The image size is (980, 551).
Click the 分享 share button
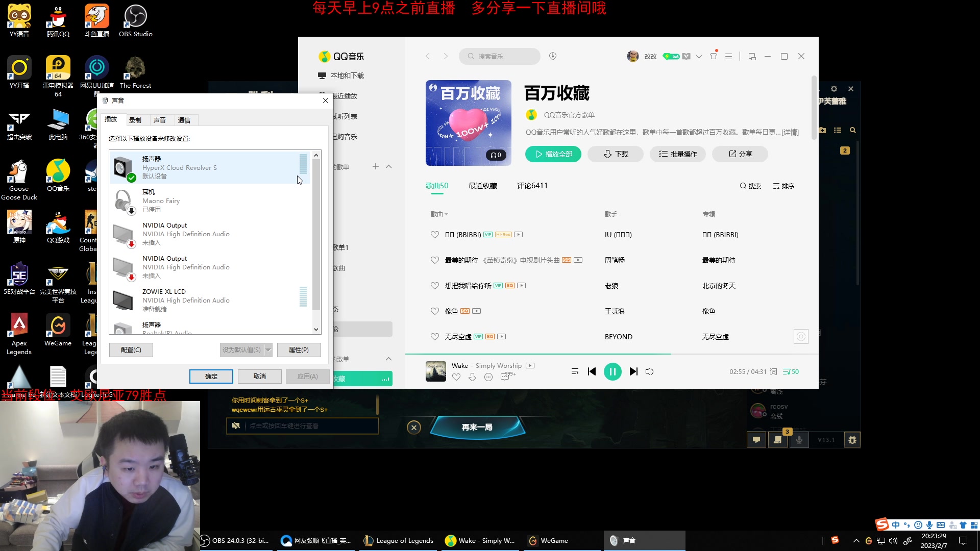tap(740, 154)
